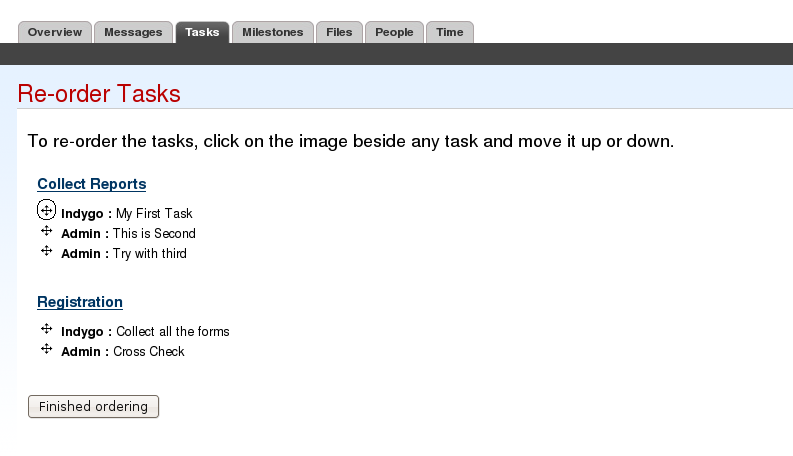
Task: Click the Collect all the forms task text
Action: click(x=173, y=332)
